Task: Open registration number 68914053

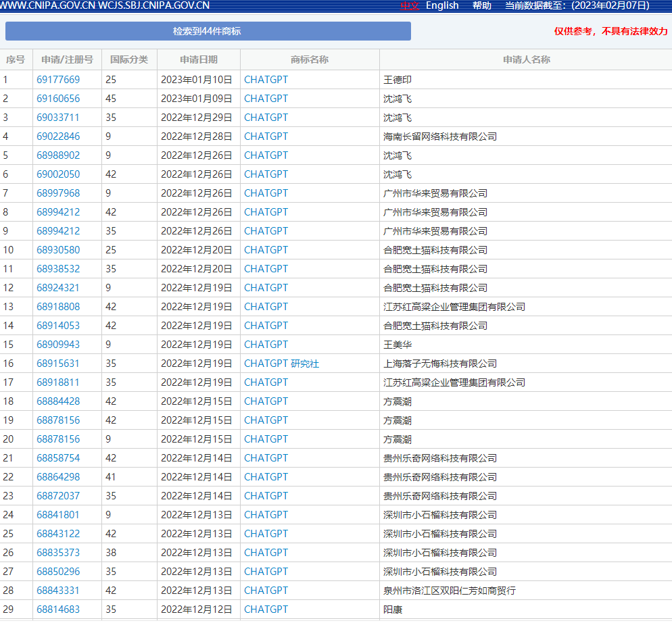Action: (x=58, y=326)
